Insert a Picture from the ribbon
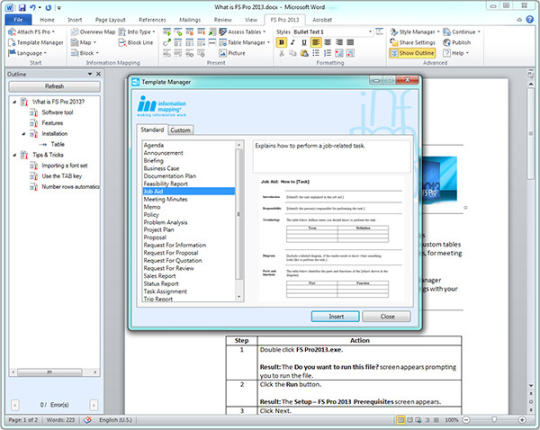This screenshot has height=430, width=540. click(232, 53)
